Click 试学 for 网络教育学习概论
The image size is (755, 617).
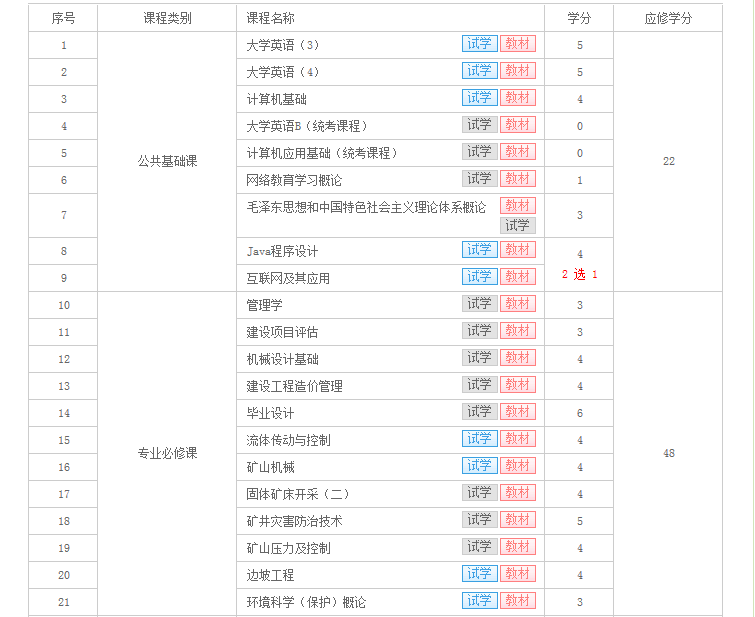[x=479, y=179]
